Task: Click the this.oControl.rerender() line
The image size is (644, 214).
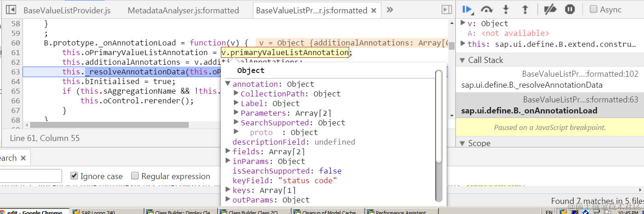Action: click(x=137, y=101)
